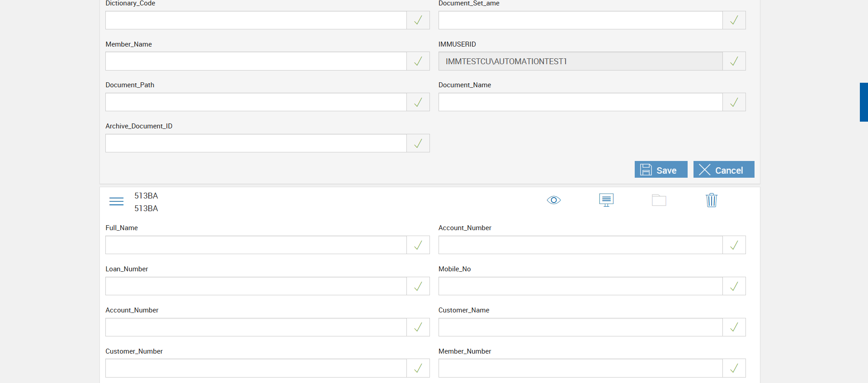Image resolution: width=868 pixels, height=383 pixels.
Task: Click into the Document_Name text box
Action: point(580,102)
